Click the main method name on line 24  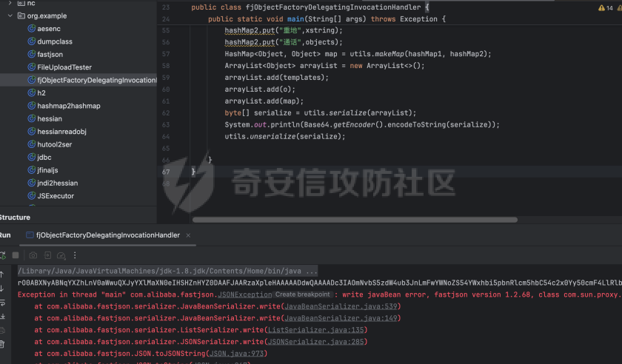coord(295,19)
